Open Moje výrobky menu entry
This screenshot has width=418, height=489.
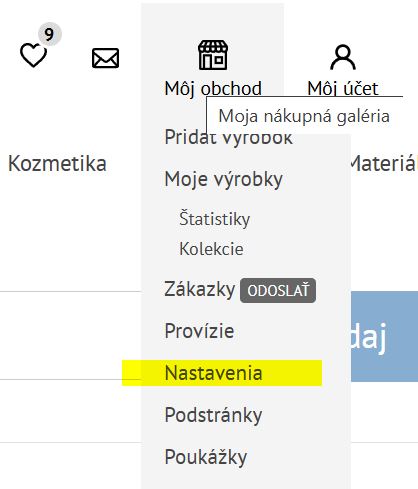[224, 180]
